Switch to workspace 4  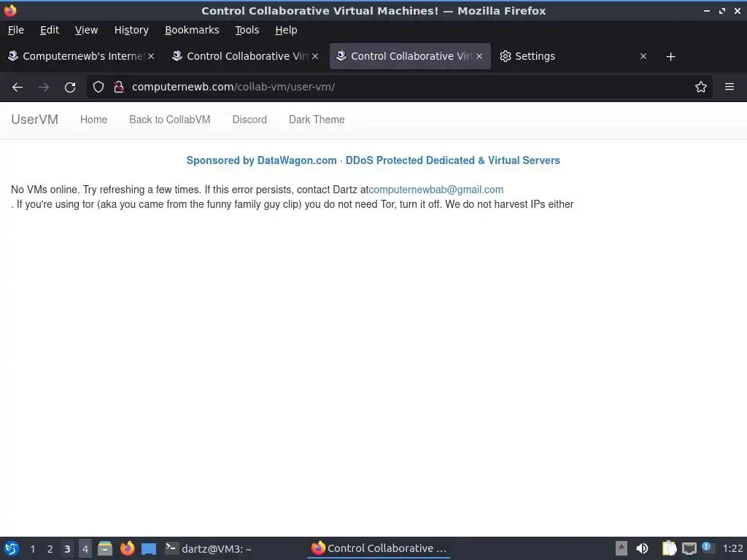(85, 549)
